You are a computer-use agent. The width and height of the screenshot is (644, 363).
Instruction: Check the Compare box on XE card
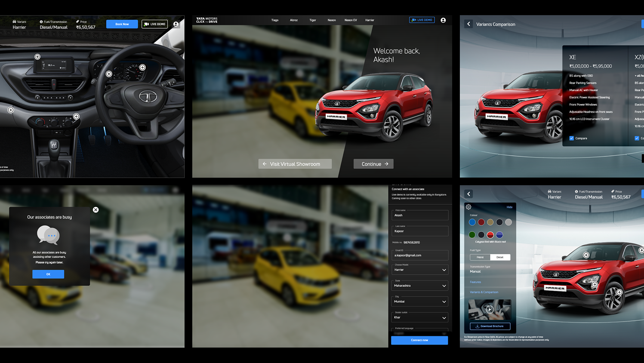572,138
